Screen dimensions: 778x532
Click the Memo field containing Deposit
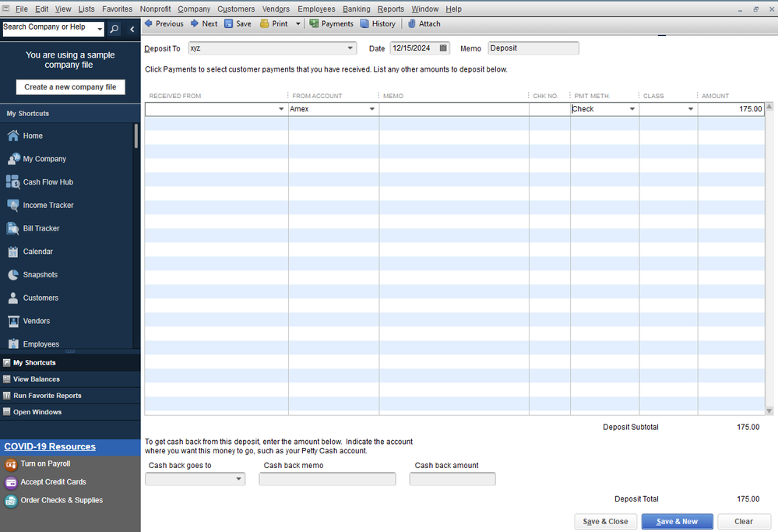533,48
